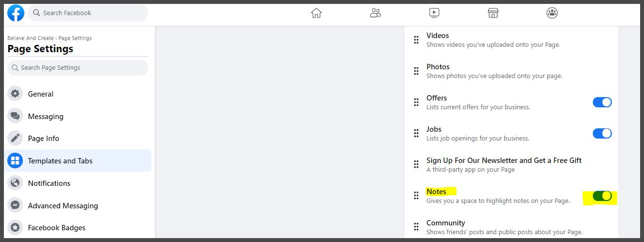Open General settings section

[x=78, y=94]
